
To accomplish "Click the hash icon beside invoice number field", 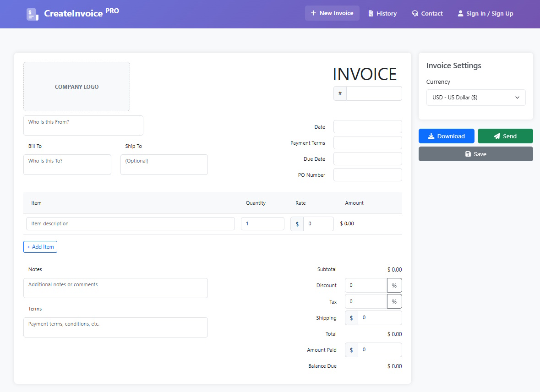I will pos(339,93).
